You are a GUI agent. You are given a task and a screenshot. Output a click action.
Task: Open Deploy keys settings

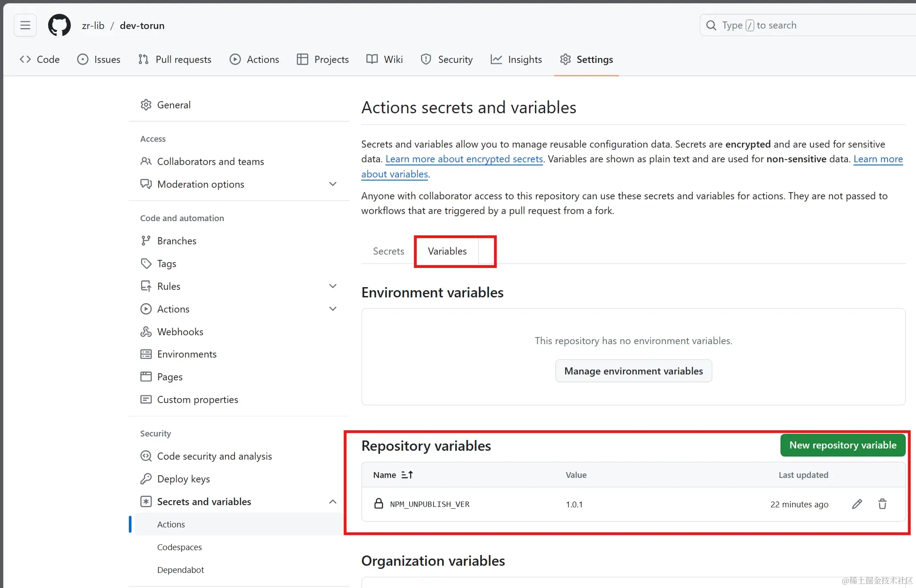pyautogui.click(x=183, y=479)
